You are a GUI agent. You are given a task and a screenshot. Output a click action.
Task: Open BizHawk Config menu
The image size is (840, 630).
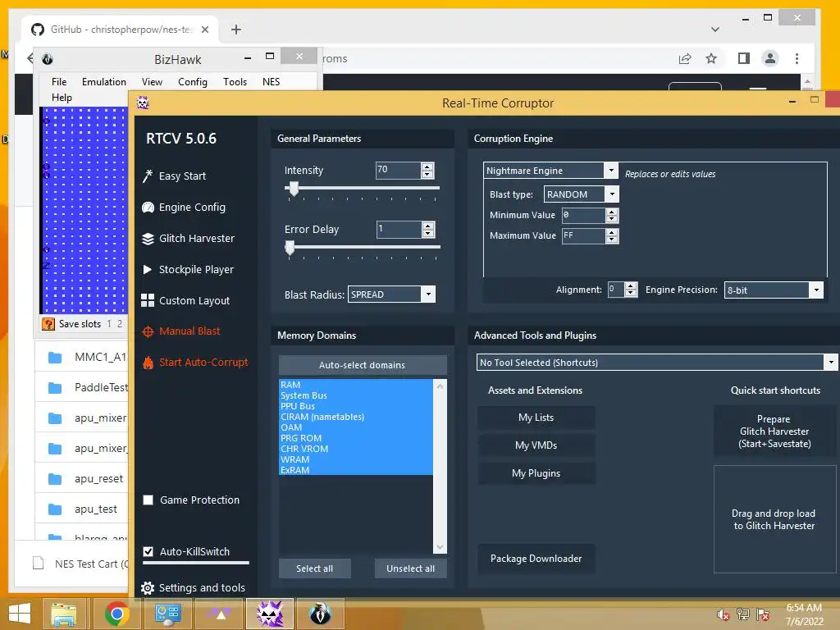point(192,81)
